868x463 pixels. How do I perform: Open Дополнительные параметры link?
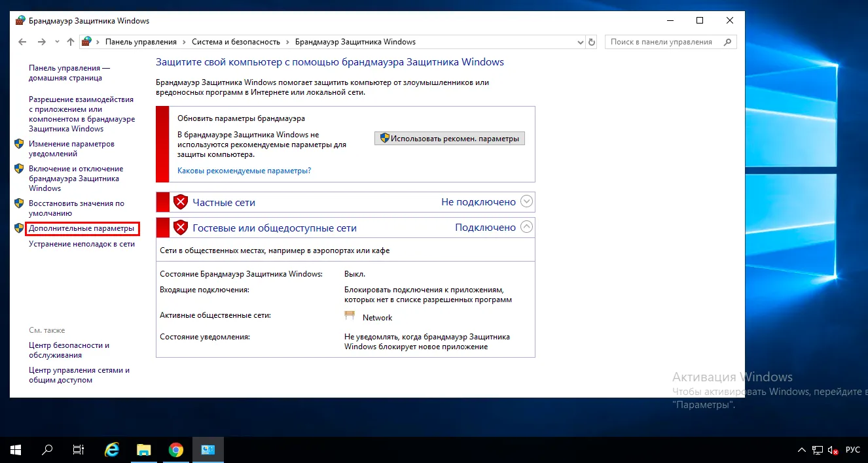pyautogui.click(x=82, y=229)
